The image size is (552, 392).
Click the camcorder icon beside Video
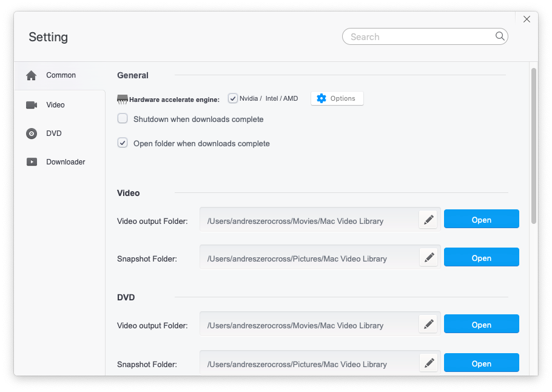click(32, 105)
